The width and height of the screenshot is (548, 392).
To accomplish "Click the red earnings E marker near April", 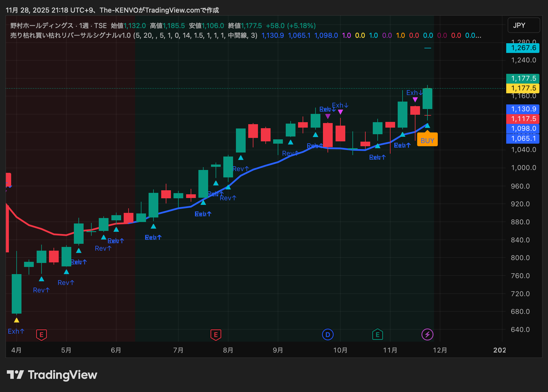I will click(42, 334).
